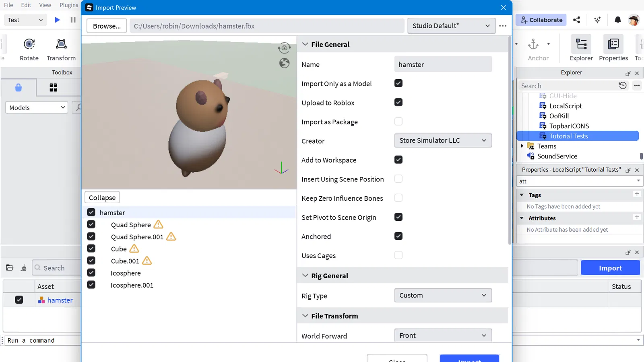Image resolution: width=644 pixels, height=362 pixels.
Task: Open the Properties panel button
Action: point(613,48)
